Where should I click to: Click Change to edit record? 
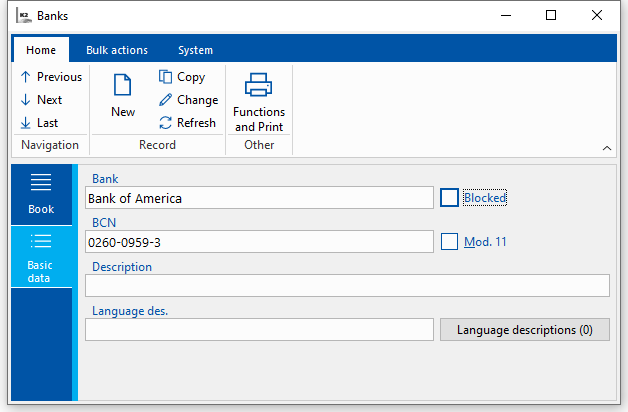click(x=188, y=100)
